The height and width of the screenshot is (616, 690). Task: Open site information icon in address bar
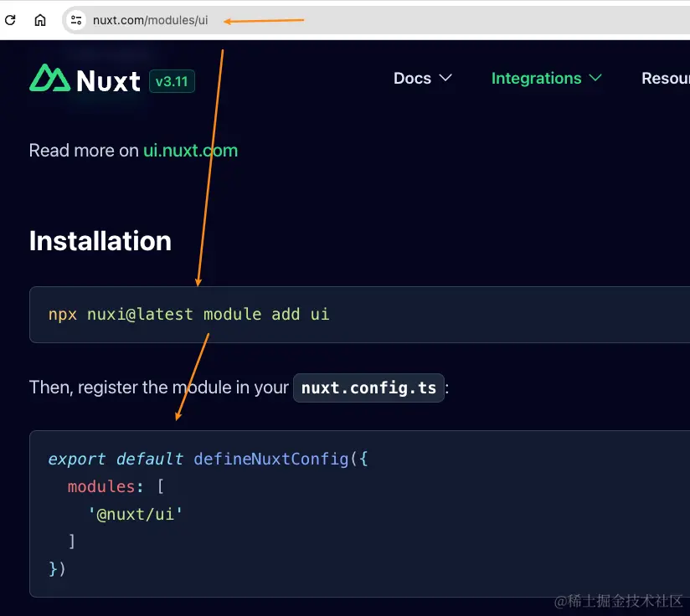coord(76,20)
